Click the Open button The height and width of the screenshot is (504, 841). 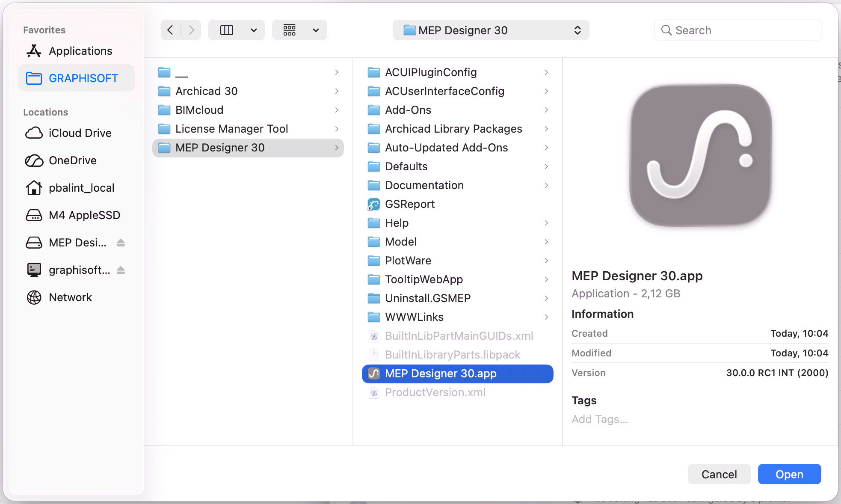(789, 474)
